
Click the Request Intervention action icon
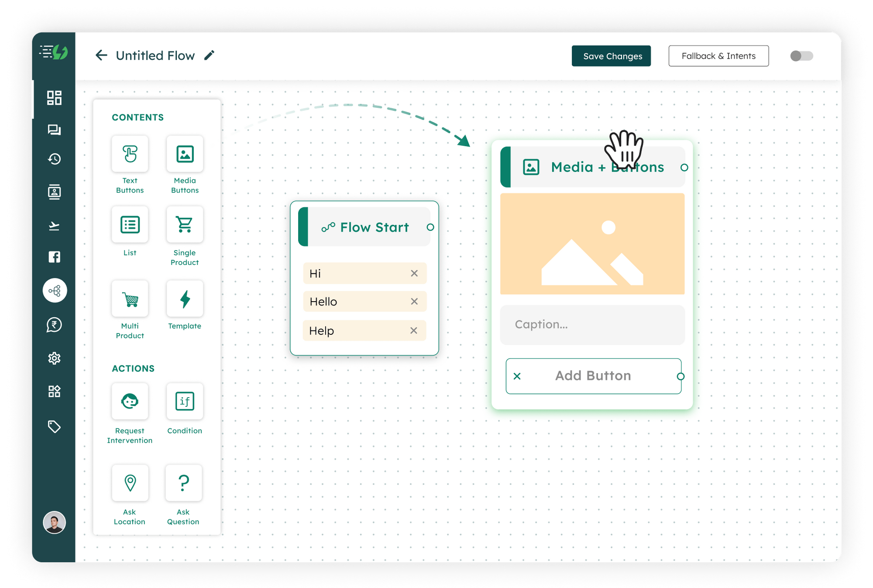tap(130, 401)
